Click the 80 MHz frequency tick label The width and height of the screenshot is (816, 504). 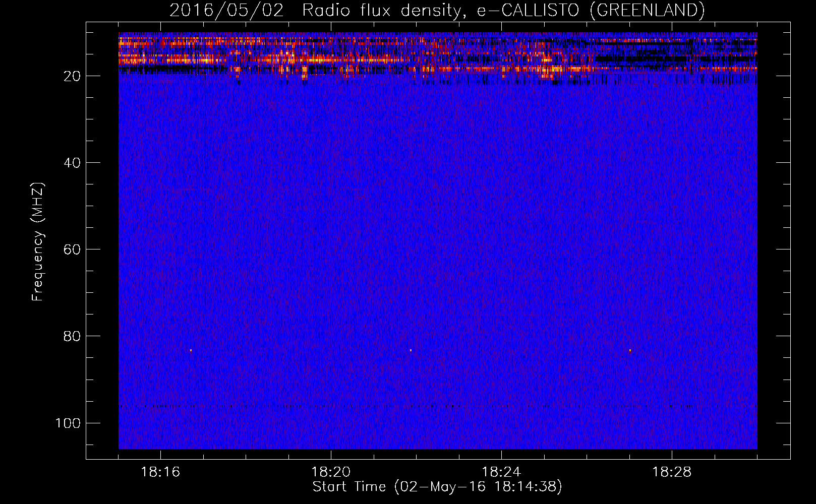(x=72, y=336)
